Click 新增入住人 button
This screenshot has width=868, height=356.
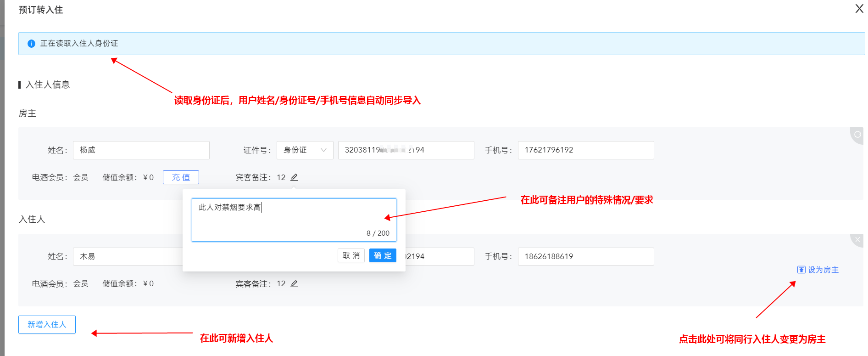tap(47, 324)
